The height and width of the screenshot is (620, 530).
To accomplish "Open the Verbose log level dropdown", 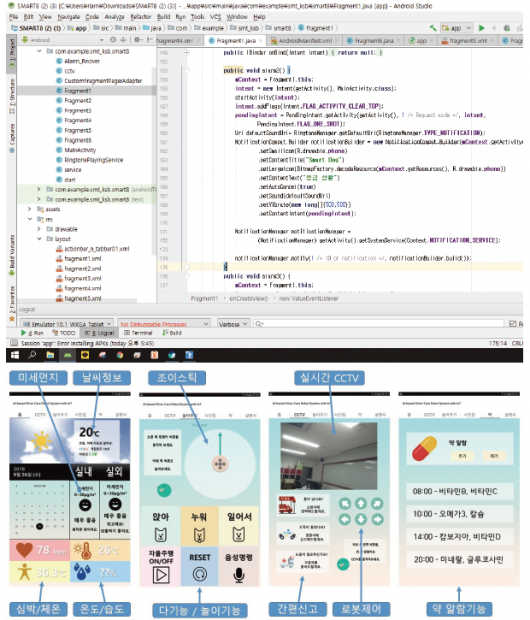I will pos(233,324).
